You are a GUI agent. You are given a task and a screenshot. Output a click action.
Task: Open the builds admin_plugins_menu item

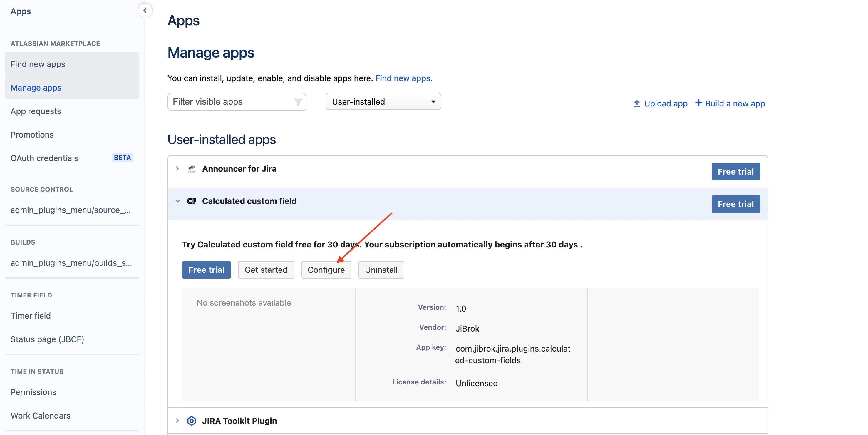pyautogui.click(x=71, y=263)
